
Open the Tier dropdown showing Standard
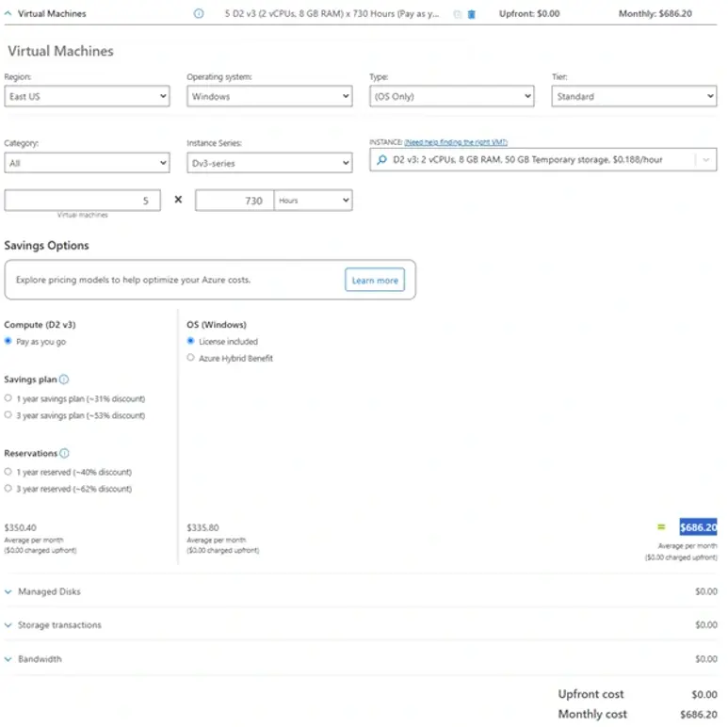634,96
